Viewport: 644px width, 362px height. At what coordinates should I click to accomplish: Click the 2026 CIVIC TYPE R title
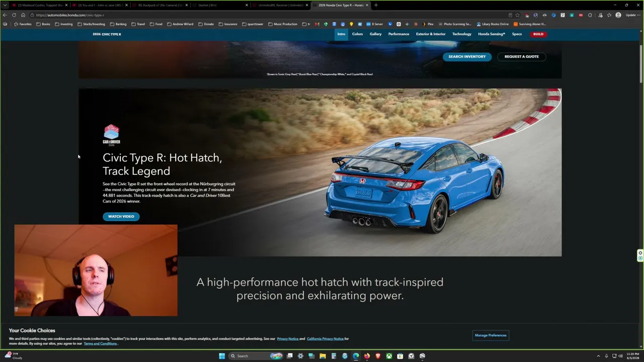tap(107, 34)
